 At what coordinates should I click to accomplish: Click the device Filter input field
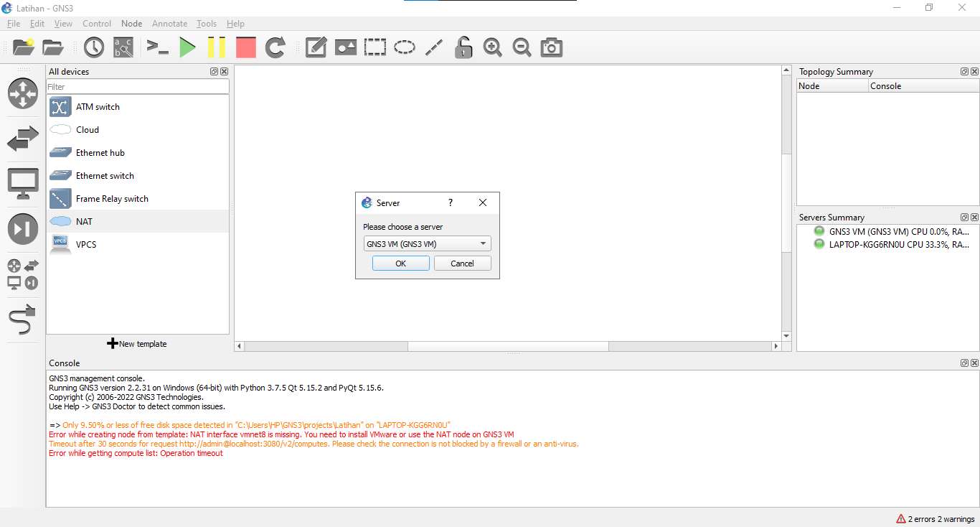pos(138,87)
